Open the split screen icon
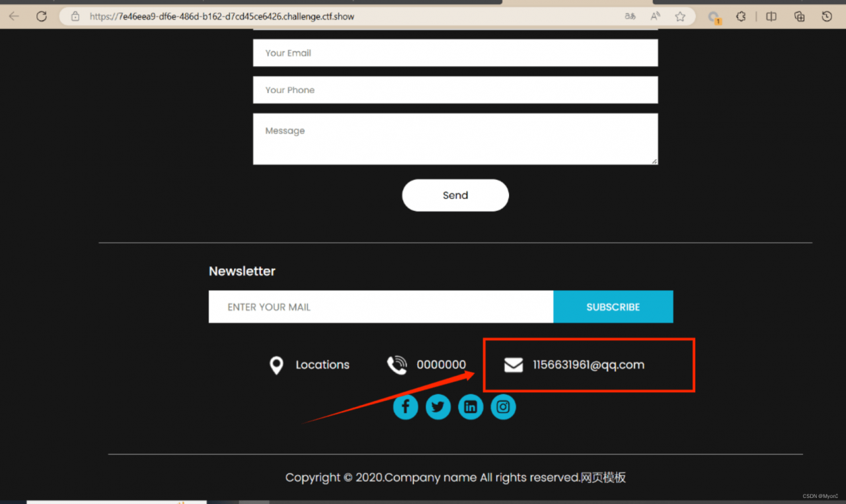Viewport: 846px width, 504px height. (x=771, y=17)
